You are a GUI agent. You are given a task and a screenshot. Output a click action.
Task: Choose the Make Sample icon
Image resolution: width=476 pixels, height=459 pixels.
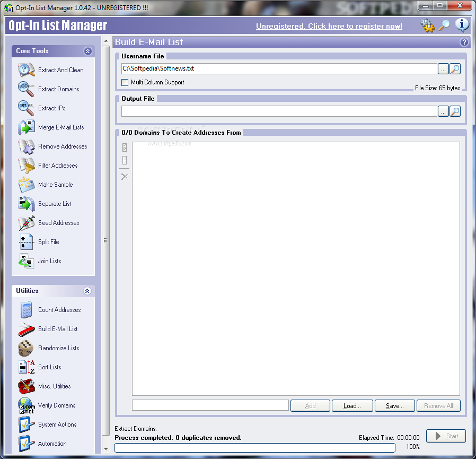(26, 185)
